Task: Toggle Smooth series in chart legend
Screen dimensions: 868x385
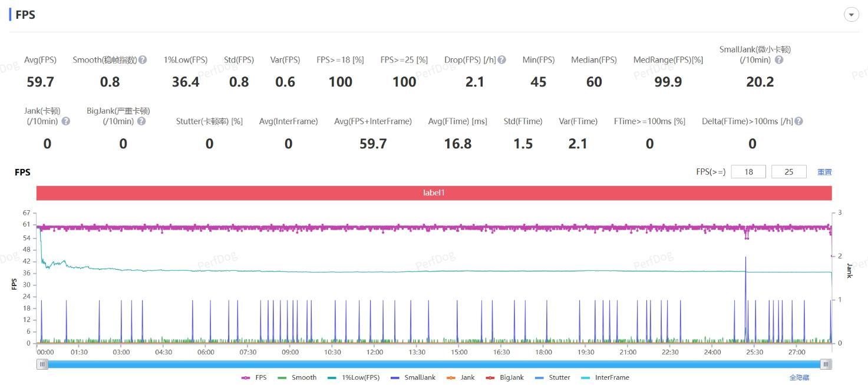Action: click(x=297, y=377)
